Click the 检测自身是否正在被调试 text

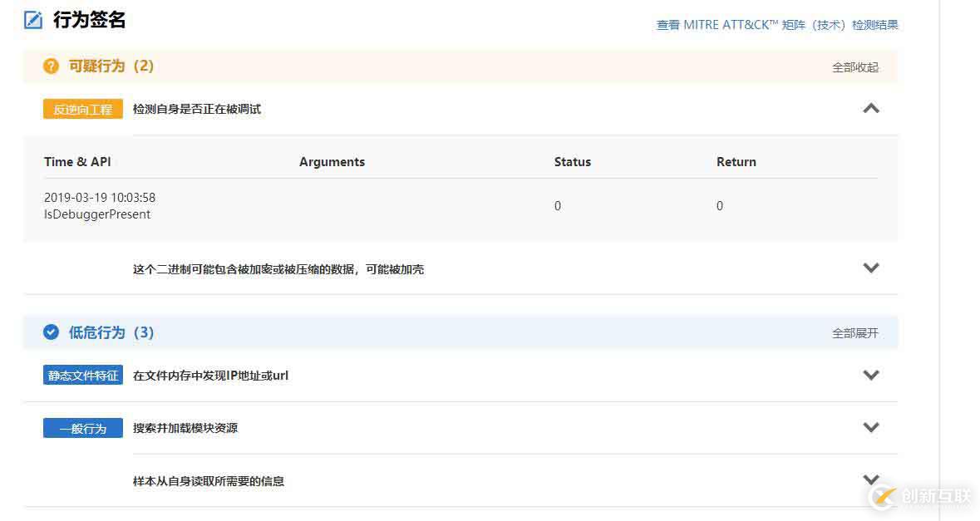tap(197, 110)
